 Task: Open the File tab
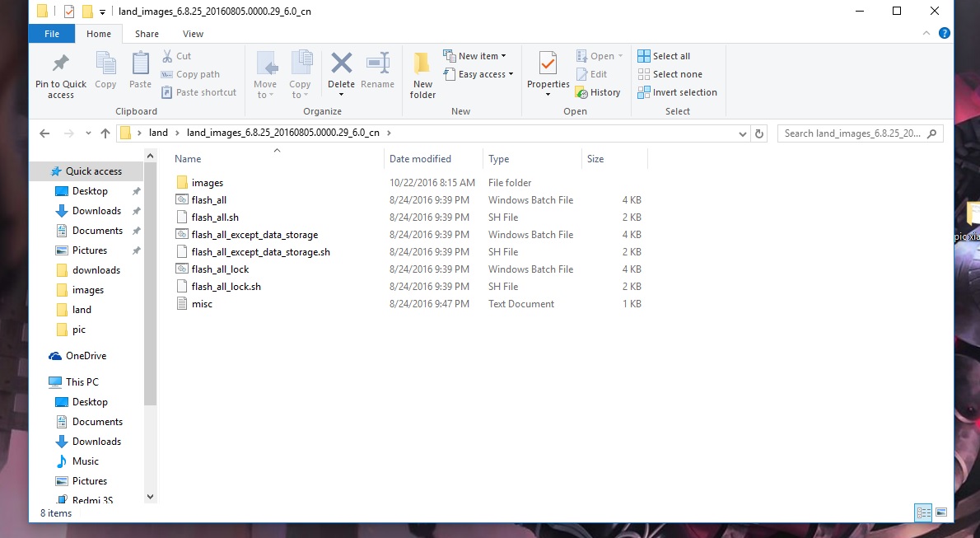[x=52, y=34]
